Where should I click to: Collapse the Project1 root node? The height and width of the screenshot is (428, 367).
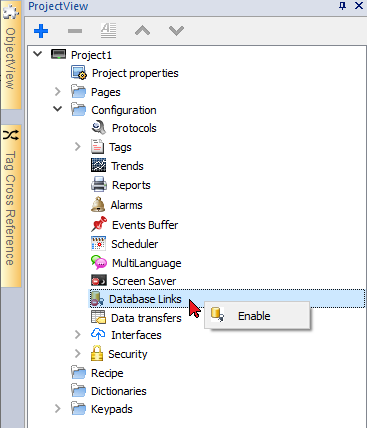[38, 54]
